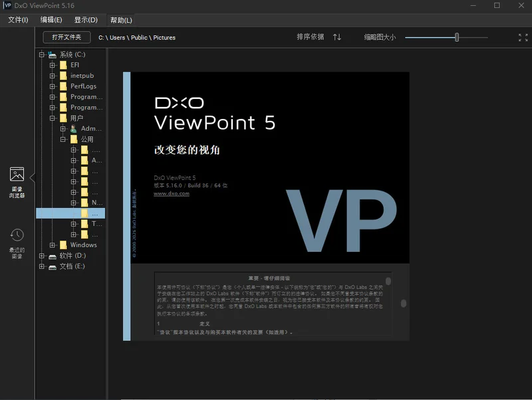Select the 公用 folder label
This screenshot has height=400, width=532.
tap(87, 139)
